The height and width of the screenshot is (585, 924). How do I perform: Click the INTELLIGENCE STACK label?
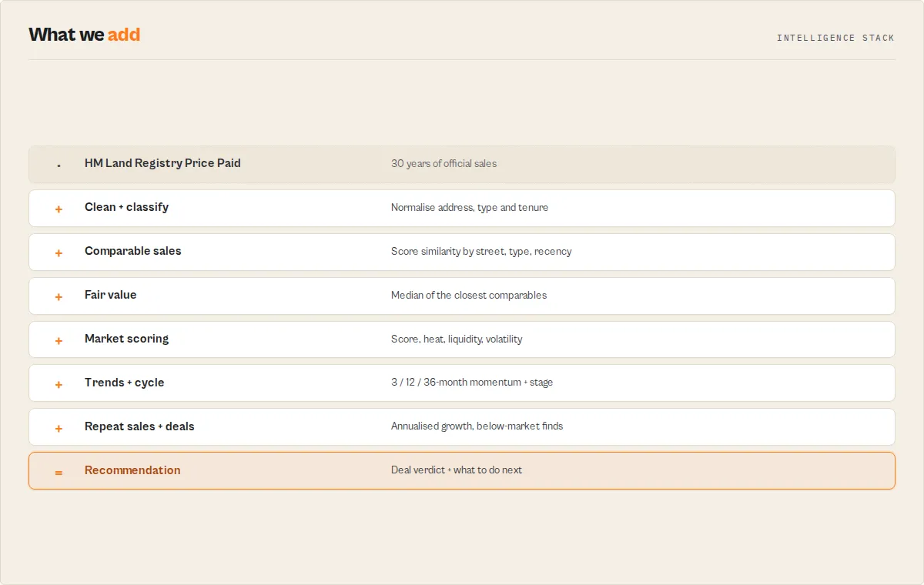[x=835, y=38]
